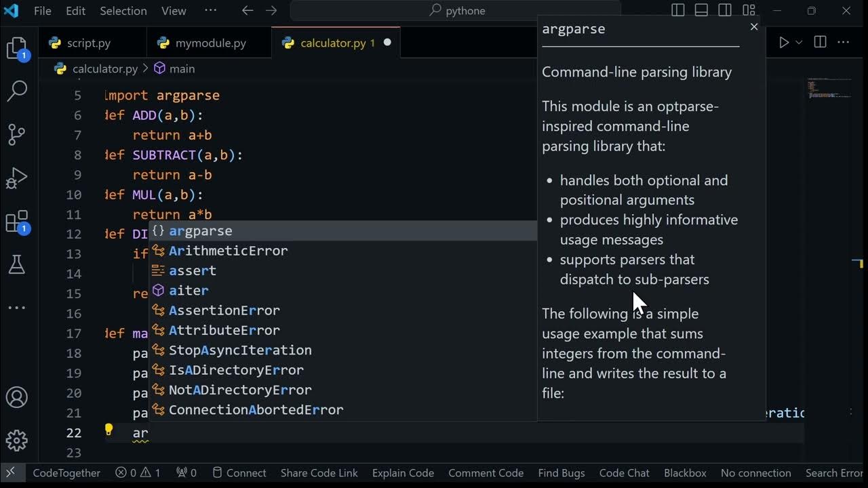Open the Extensions view
The image size is (868, 488).
(x=17, y=222)
